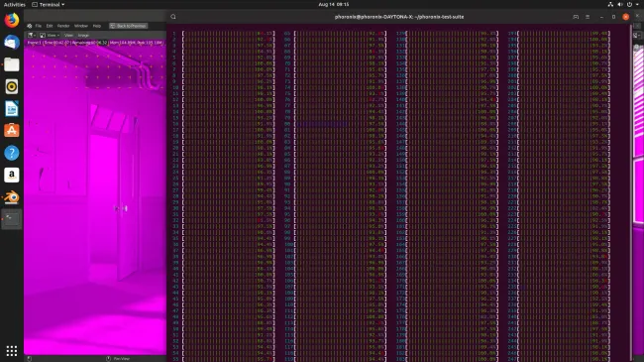Open LibreOffice Writer from the dock
Viewport: 644px width, 362px height.
point(12,109)
